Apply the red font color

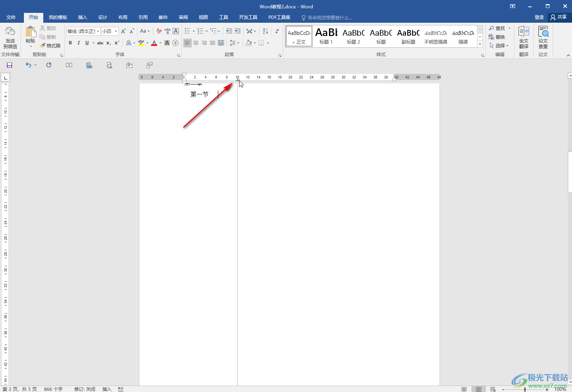[154, 43]
